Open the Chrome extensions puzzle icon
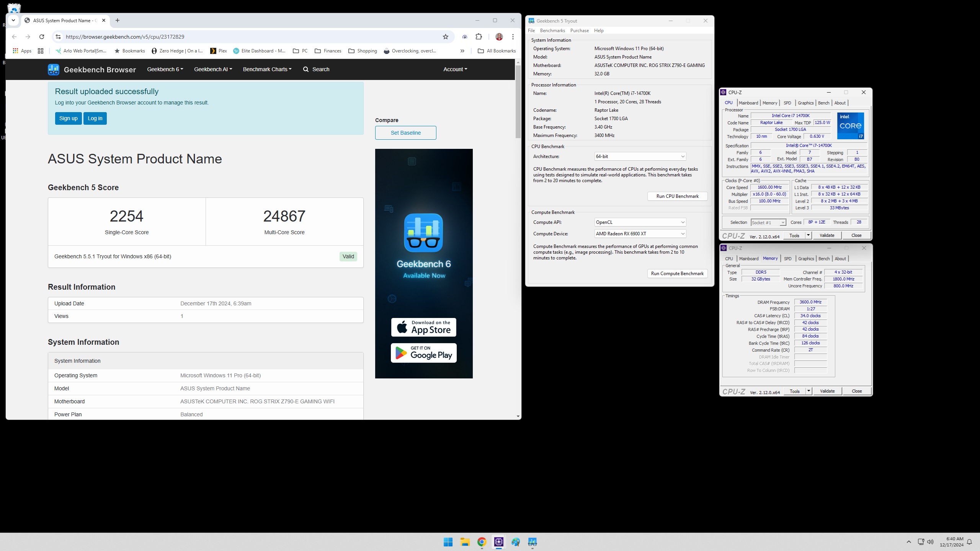The width and height of the screenshot is (980, 551). [479, 37]
